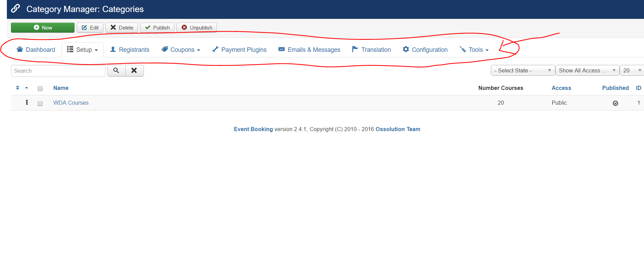Click the sort order arrows column icon
Screen dimensions: 644x279
click(18, 88)
